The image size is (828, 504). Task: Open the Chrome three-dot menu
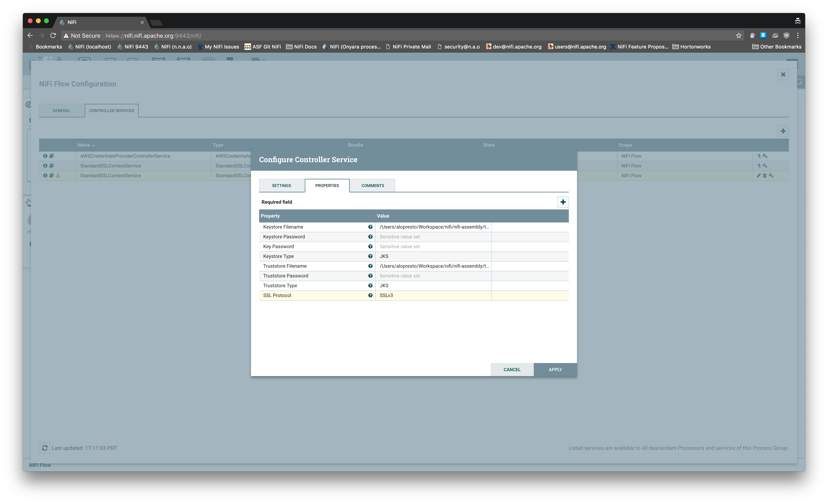[798, 36]
